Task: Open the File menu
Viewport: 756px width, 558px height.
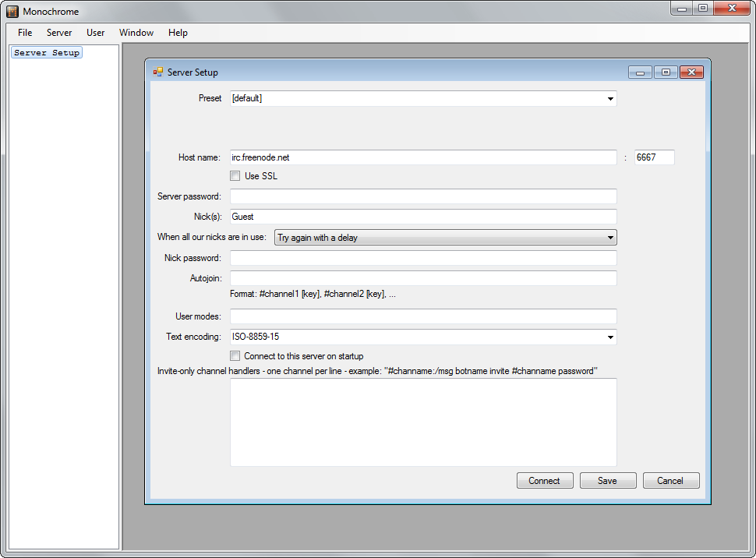Action: (x=25, y=33)
